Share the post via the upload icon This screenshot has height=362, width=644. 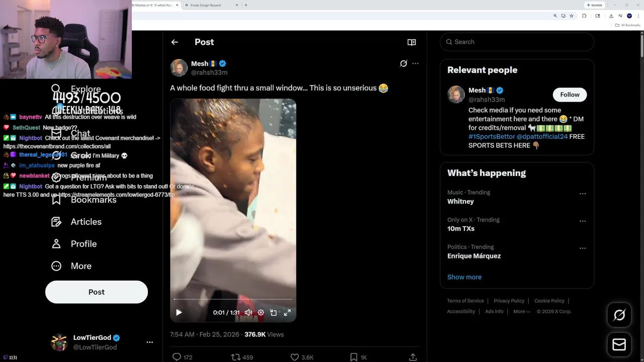(x=413, y=357)
